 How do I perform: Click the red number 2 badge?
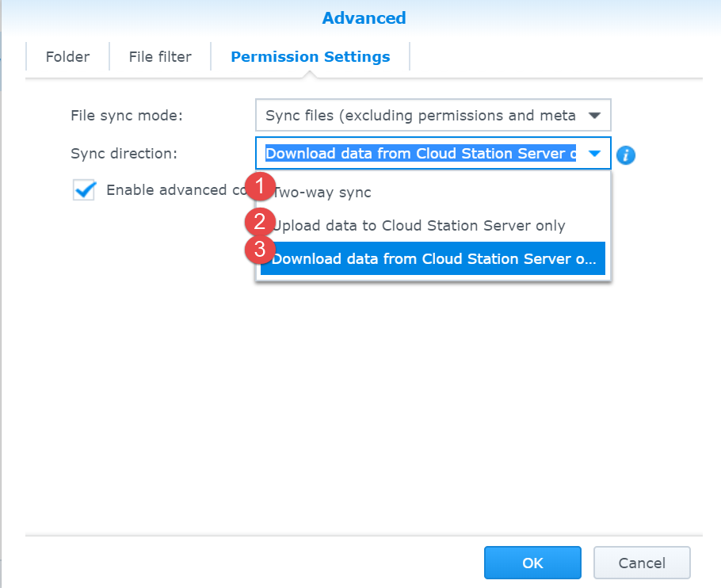coord(259,221)
